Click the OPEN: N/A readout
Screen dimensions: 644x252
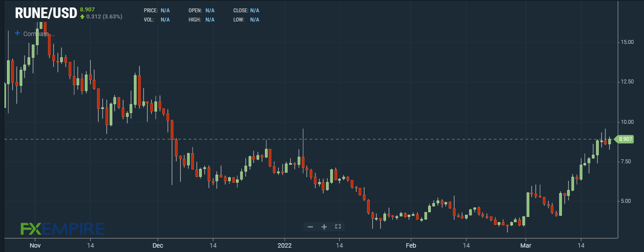pos(201,10)
